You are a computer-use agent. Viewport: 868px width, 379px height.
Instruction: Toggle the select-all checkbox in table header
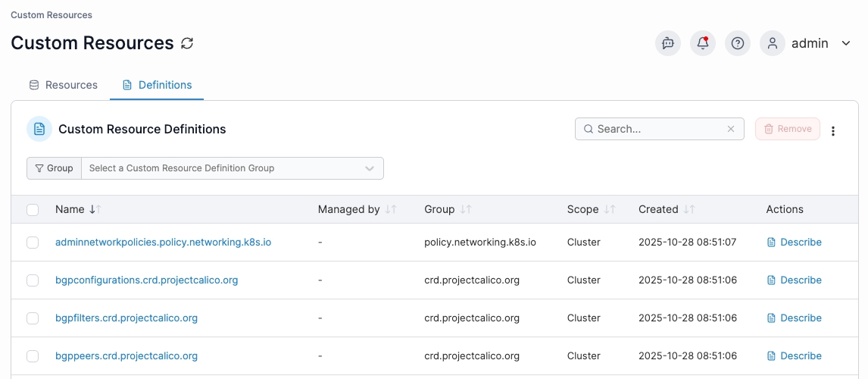pyautogui.click(x=33, y=210)
